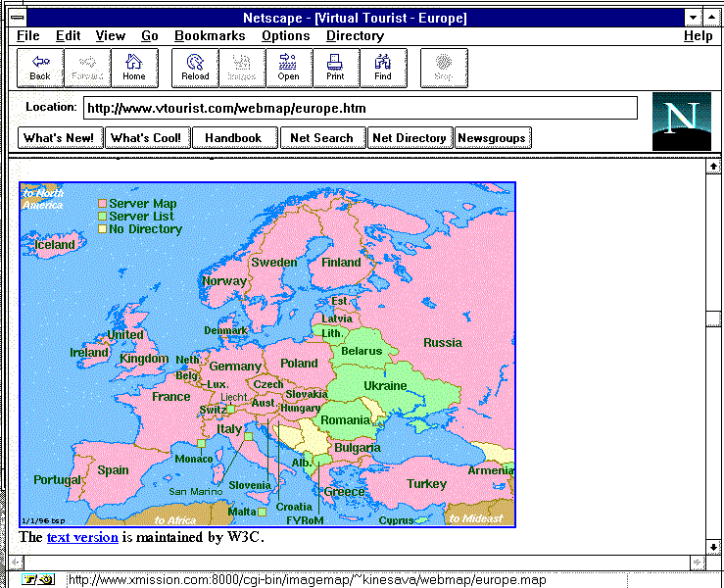Click the Netscape N logo
The height and width of the screenshot is (588, 724).
click(682, 121)
